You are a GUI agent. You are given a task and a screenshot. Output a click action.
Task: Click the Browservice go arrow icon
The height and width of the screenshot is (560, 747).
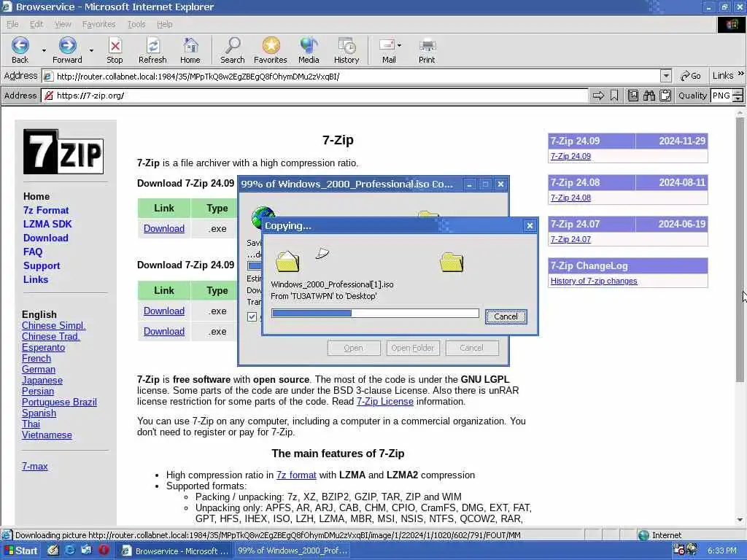pyautogui.click(x=598, y=96)
